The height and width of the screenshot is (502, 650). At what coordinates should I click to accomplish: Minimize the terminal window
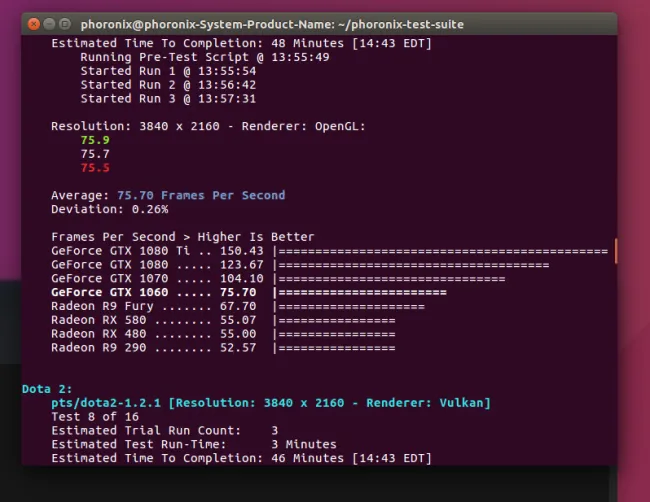(x=49, y=24)
